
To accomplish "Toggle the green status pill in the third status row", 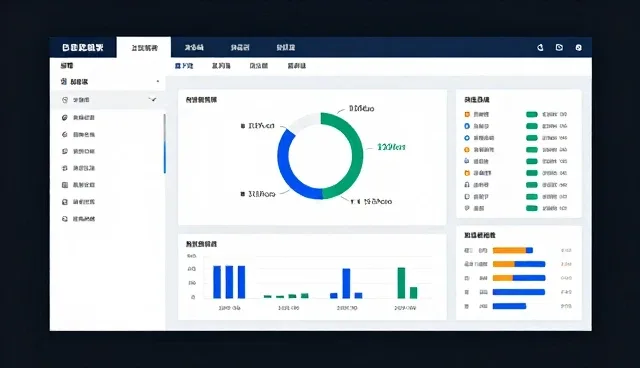I will tap(532, 138).
